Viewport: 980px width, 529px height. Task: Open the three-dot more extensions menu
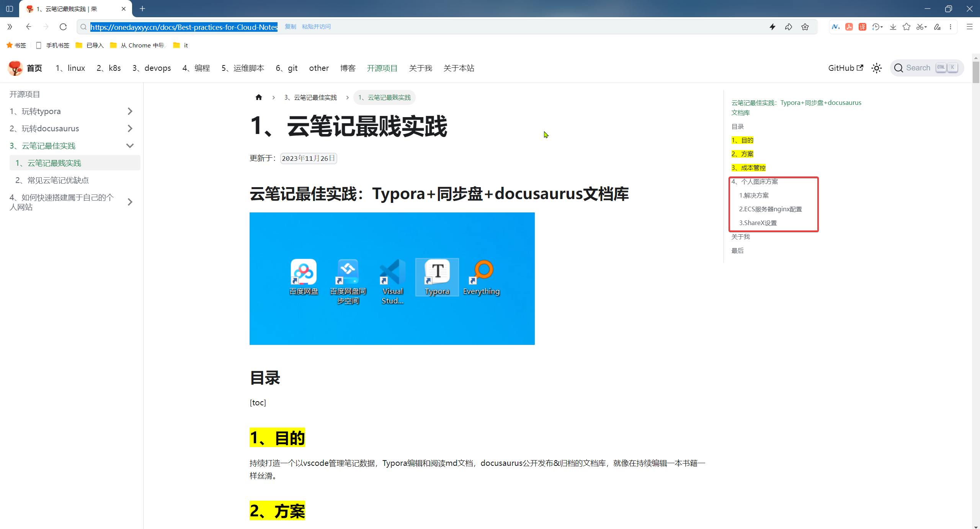(951, 27)
